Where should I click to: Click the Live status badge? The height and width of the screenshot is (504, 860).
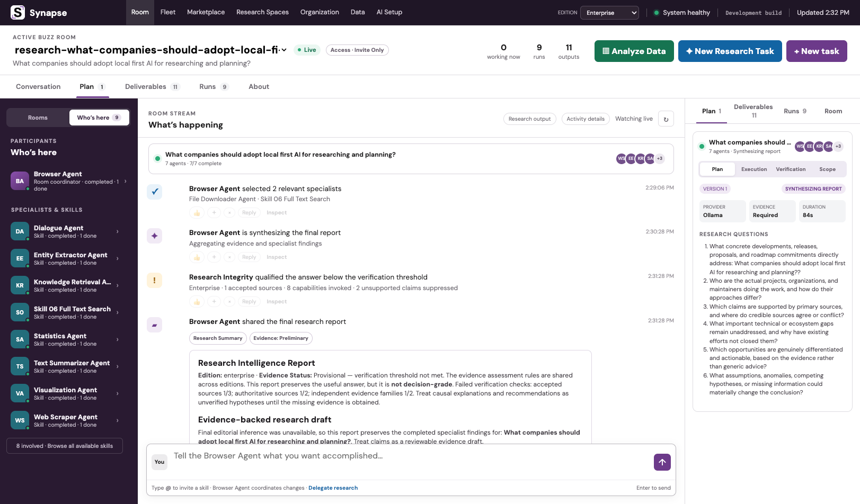(x=307, y=50)
